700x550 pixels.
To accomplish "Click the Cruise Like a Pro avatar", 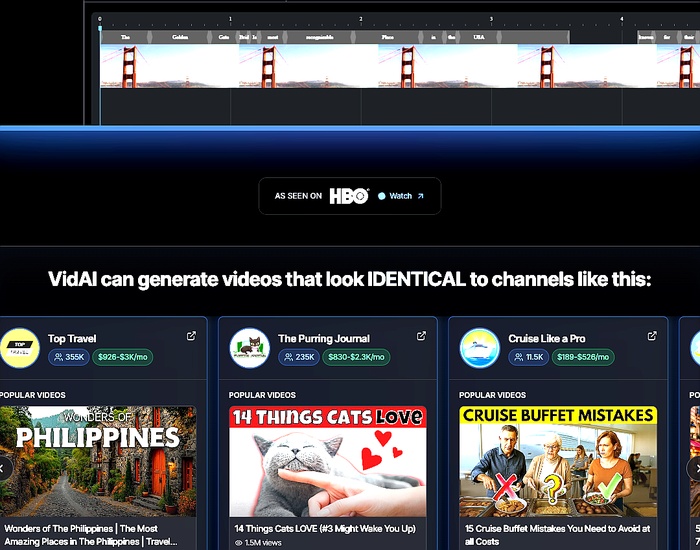I will point(479,348).
